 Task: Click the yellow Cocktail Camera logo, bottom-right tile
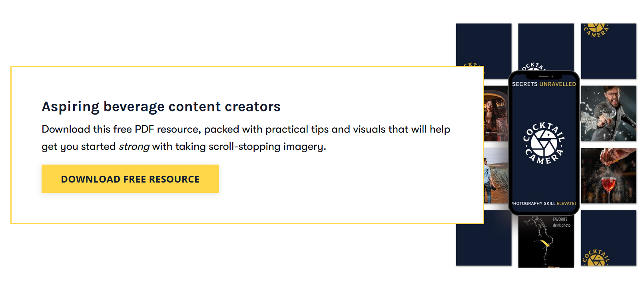pos(596,258)
